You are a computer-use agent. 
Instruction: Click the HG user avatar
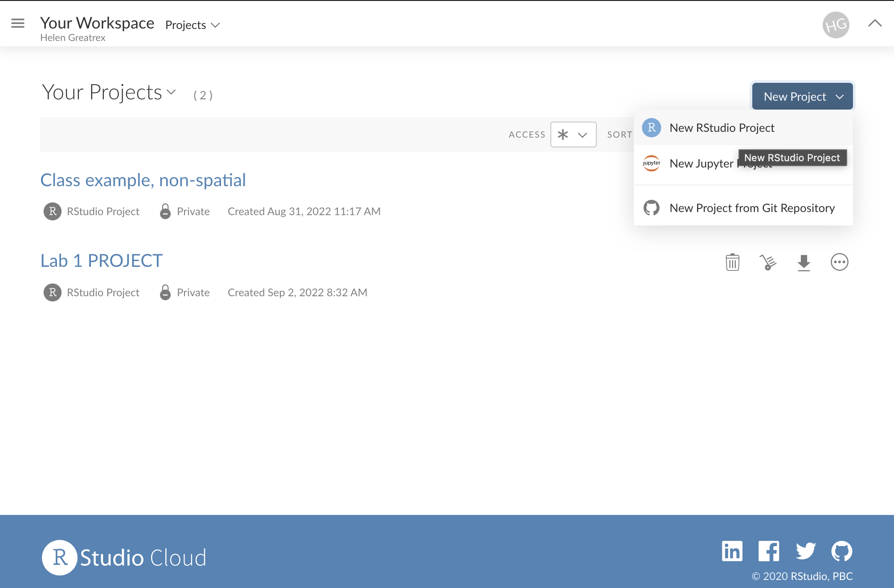836,25
